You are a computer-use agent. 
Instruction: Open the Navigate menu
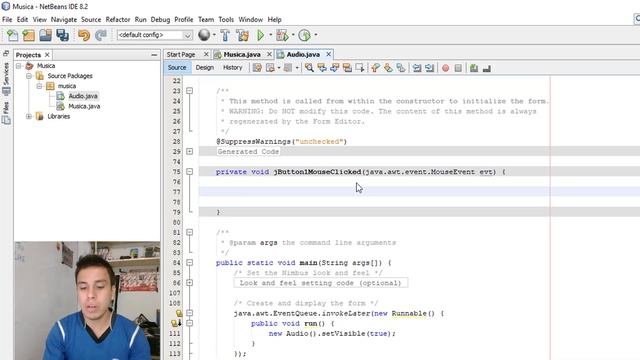(x=64, y=20)
